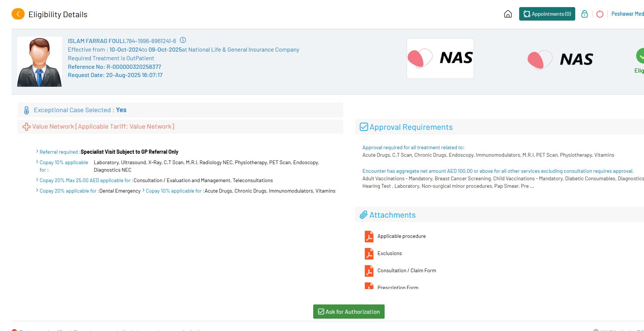Click Specialist Visit Subject to GP Referral Only
The width and height of the screenshot is (644, 331).
[129, 152]
